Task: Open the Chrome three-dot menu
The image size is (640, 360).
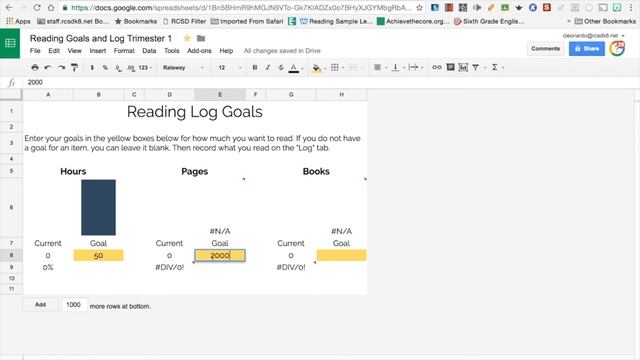Action: pyautogui.click(x=631, y=7)
